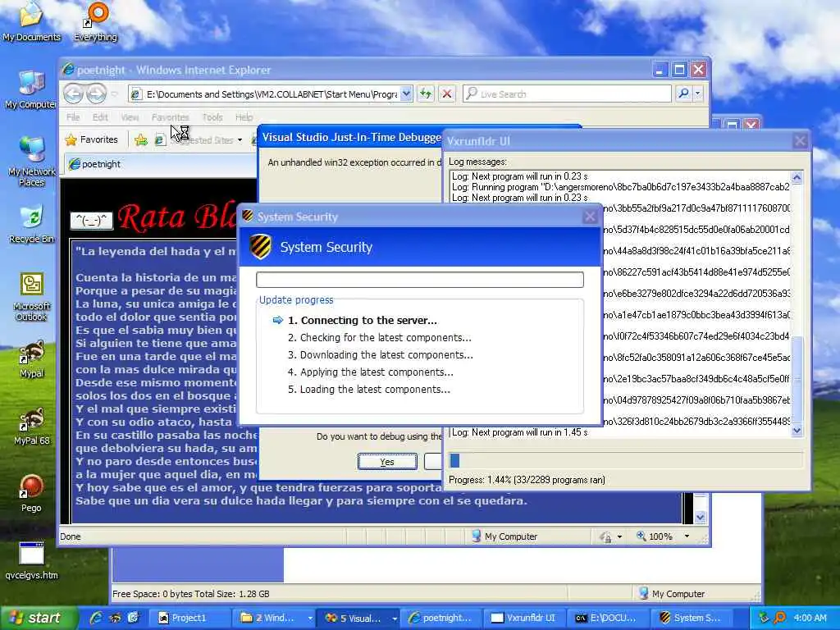Click Internet Explorer quick launch icon
The height and width of the screenshot is (630, 840).
pyautogui.click(x=97, y=618)
